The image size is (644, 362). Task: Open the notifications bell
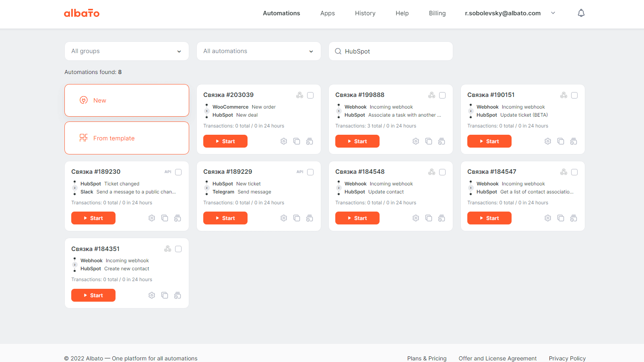pos(581,12)
